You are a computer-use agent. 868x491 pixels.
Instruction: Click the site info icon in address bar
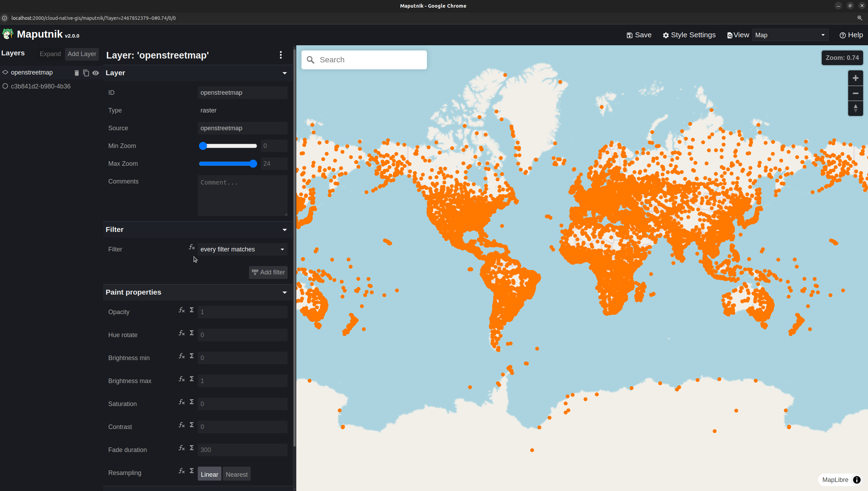pos(5,18)
